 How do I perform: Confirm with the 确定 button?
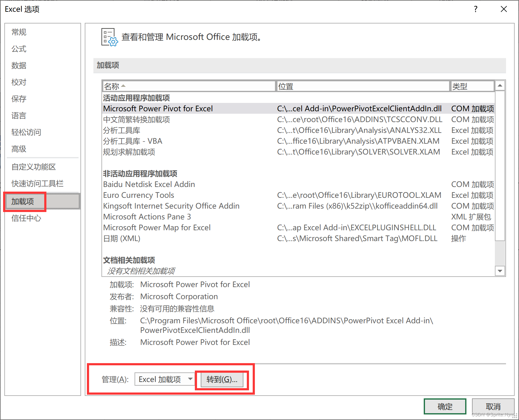click(445, 406)
